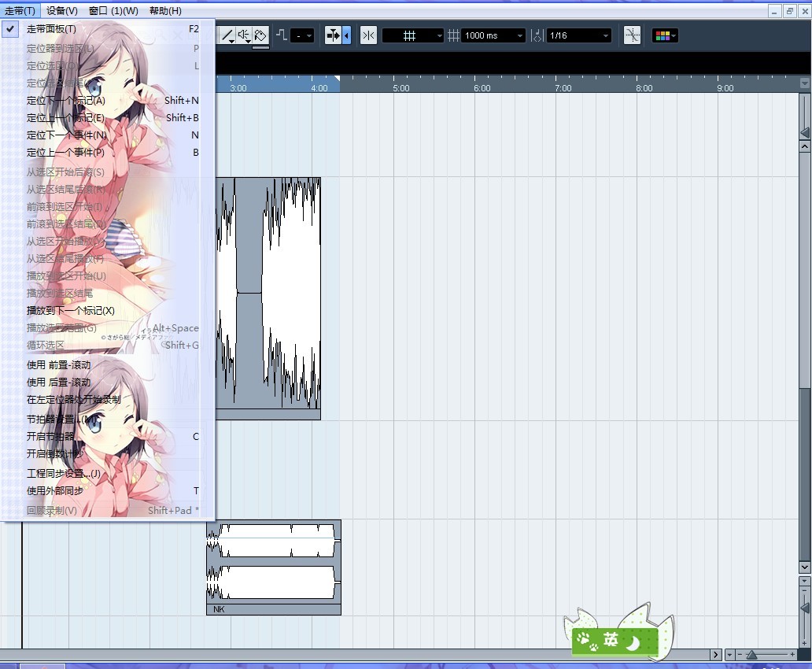The width and height of the screenshot is (812, 669).
Task: Select the NK stereo audio clip
Action: [274, 567]
